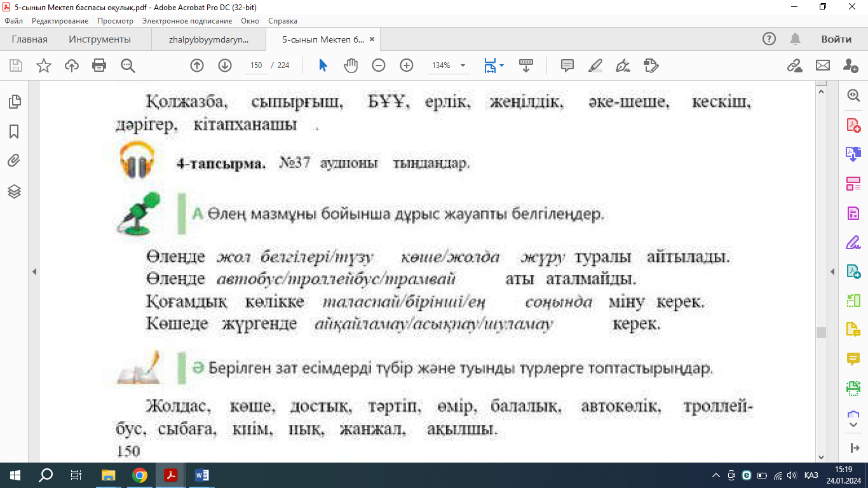Screen dimensions: 868x488
Task: Switch to the Инструменты tab
Action: pyautogui.click(x=100, y=39)
